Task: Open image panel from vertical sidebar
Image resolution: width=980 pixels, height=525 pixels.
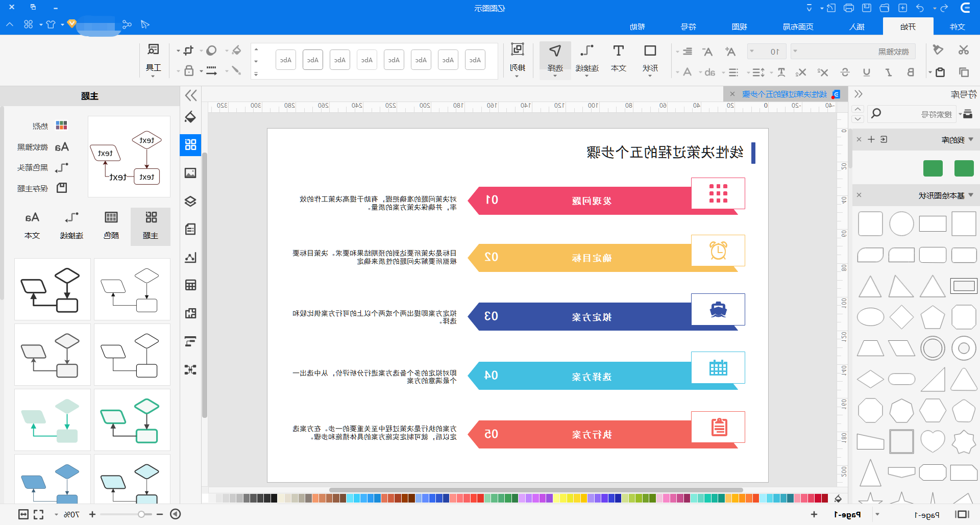Action: click(190, 173)
